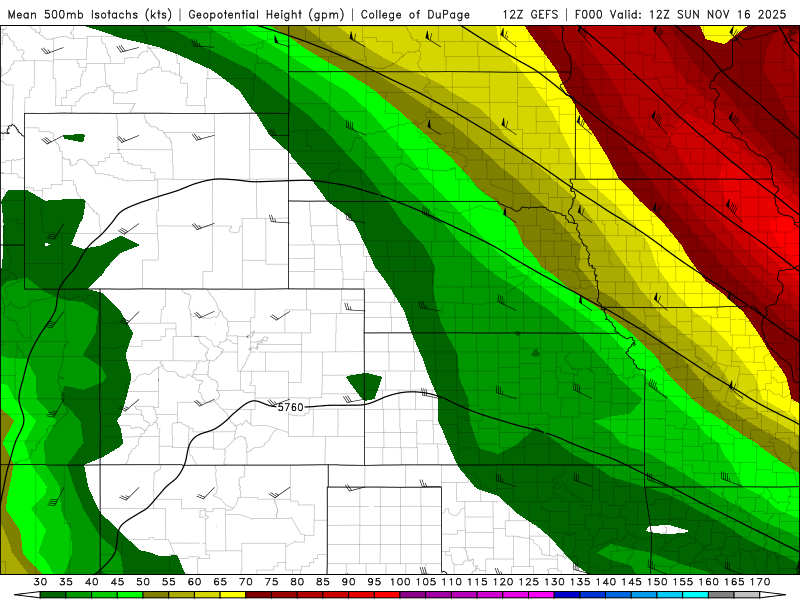Click the '145' legend scale label
The height and width of the screenshot is (600, 800).
[x=631, y=582]
